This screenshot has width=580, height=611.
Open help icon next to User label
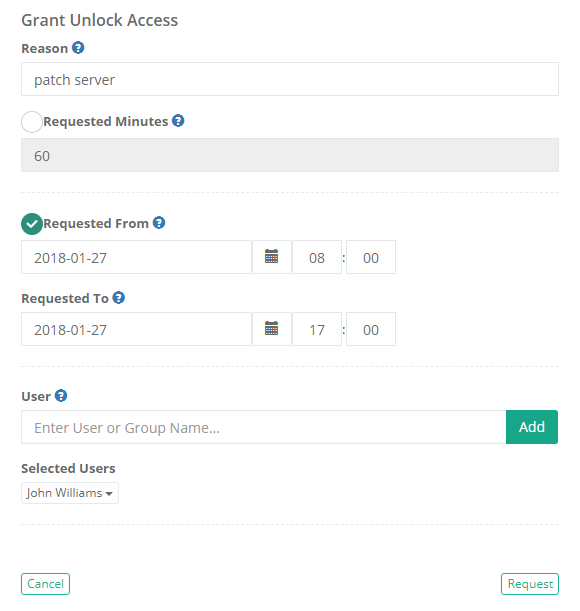click(61, 396)
